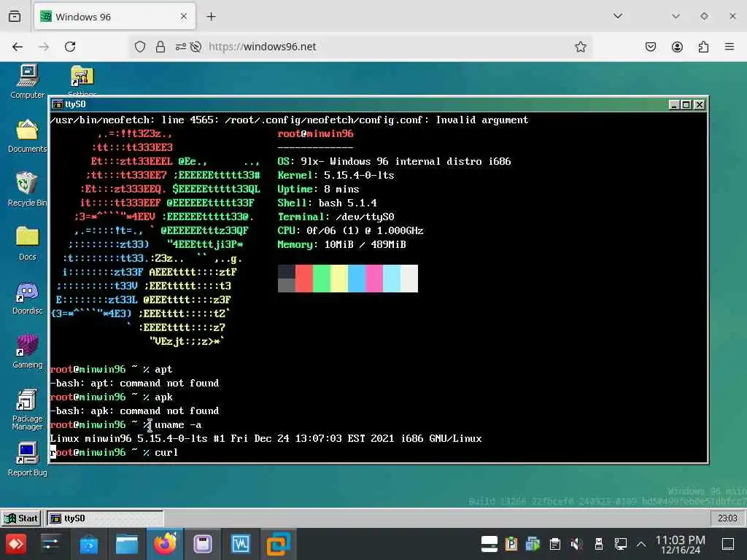Click the show desktop button

[x=727, y=544]
